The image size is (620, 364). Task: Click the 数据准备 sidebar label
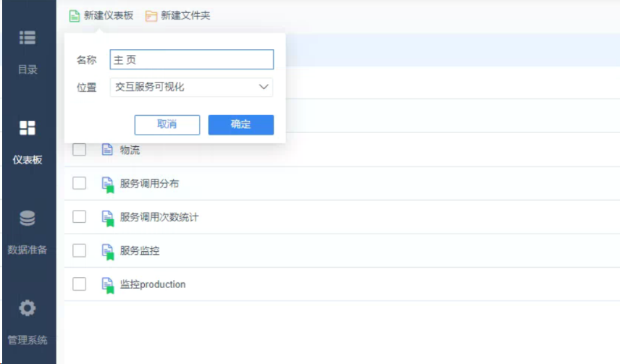point(28,250)
